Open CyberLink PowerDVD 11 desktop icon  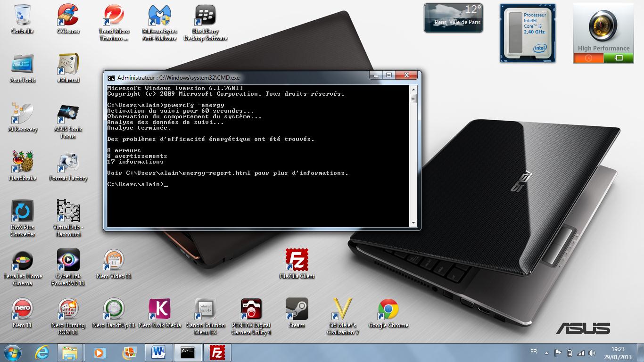point(68,268)
